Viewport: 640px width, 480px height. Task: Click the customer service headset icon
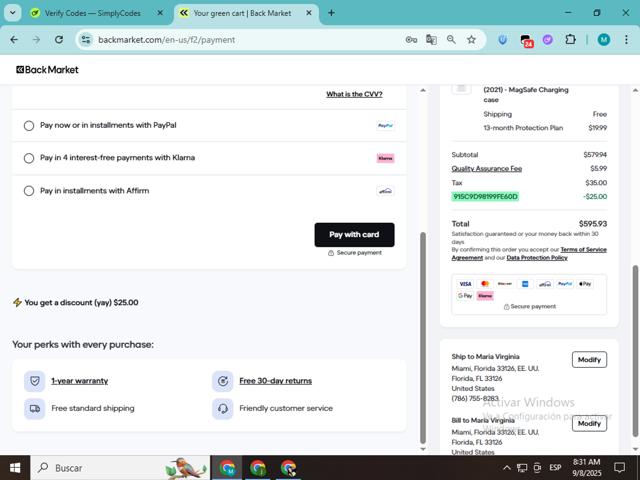223,409
